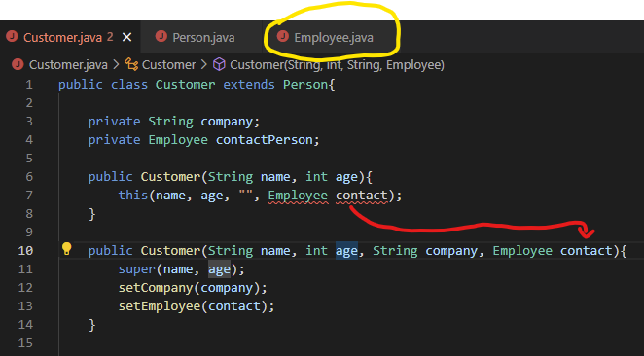Open the Customer(String, int, String, Employee) breadcrumb
This screenshot has height=356, width=644.
click(x=337, y=65)
